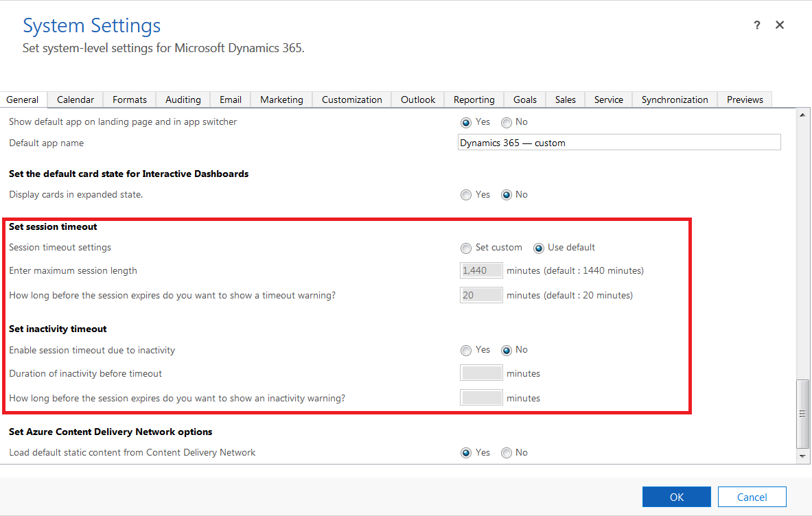Enable session timeout due to inactivity
The width and height of the screenshot is (812, 516).
(x=466, y=351)
